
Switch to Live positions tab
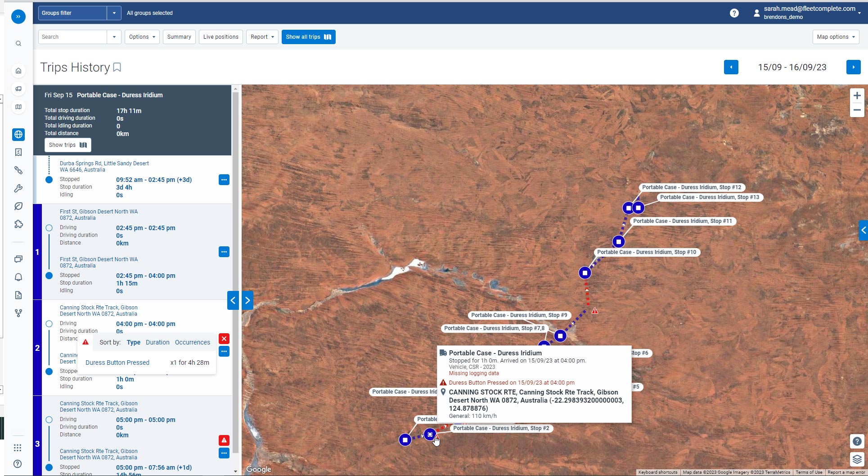pos(220,36)
